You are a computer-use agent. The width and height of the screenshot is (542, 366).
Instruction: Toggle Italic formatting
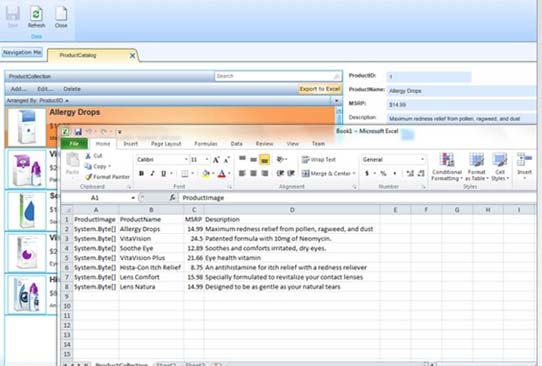152,173
